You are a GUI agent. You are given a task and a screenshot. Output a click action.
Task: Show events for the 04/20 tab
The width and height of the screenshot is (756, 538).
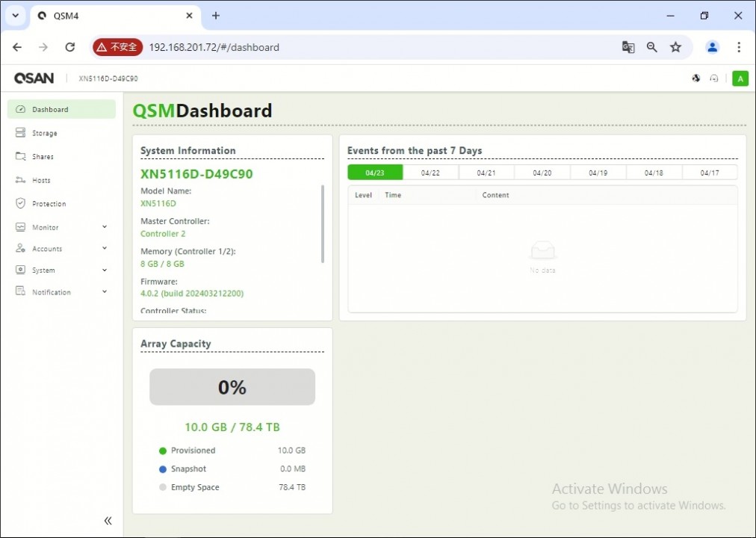542,173
